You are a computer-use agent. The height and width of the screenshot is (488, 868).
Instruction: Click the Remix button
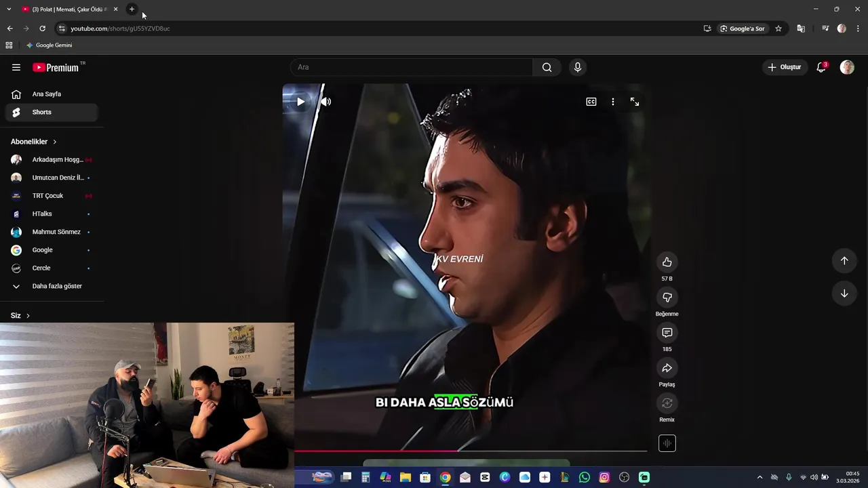pyautogui.click(x=667, y=403)
